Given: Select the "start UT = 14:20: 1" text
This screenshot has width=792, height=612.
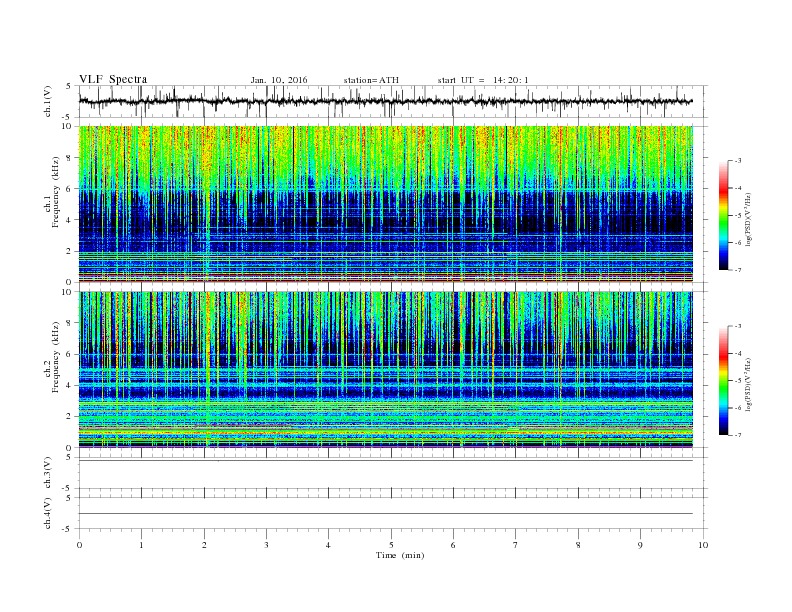Looking at the screenshot, I should click(483, 80).
